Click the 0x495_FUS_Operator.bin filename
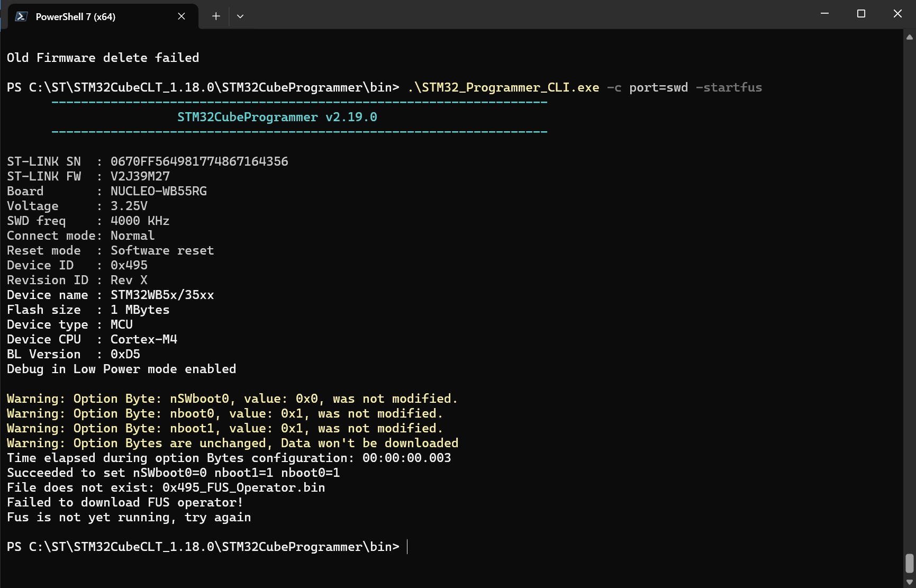 coord(243,487)
